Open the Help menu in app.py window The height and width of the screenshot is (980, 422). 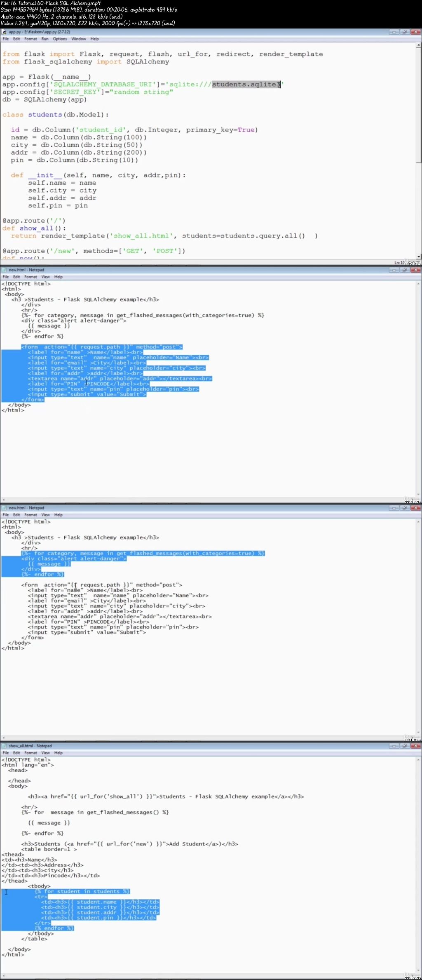click(x=95, y=39)
